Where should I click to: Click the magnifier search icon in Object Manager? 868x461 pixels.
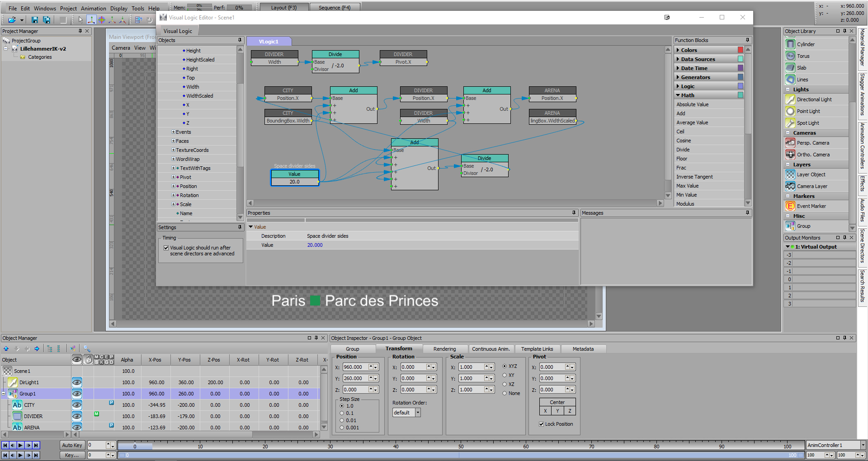point(87,348)
